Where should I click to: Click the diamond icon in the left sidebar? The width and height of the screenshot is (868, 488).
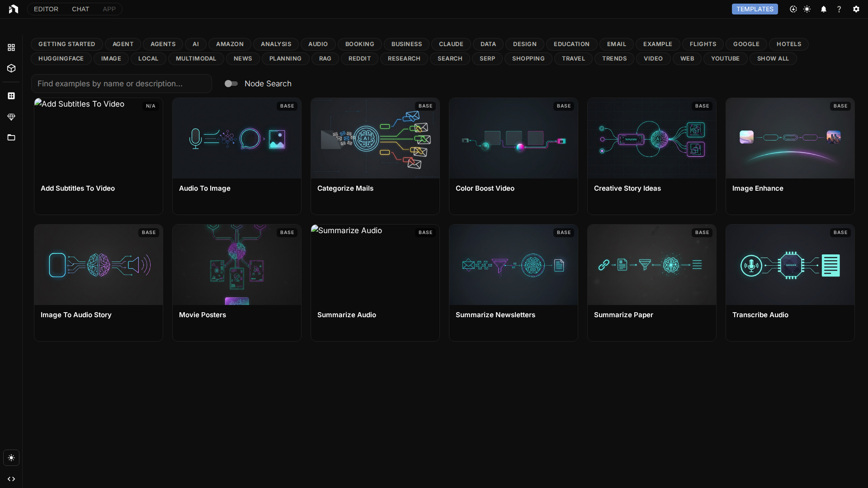[x=11, y=117]
